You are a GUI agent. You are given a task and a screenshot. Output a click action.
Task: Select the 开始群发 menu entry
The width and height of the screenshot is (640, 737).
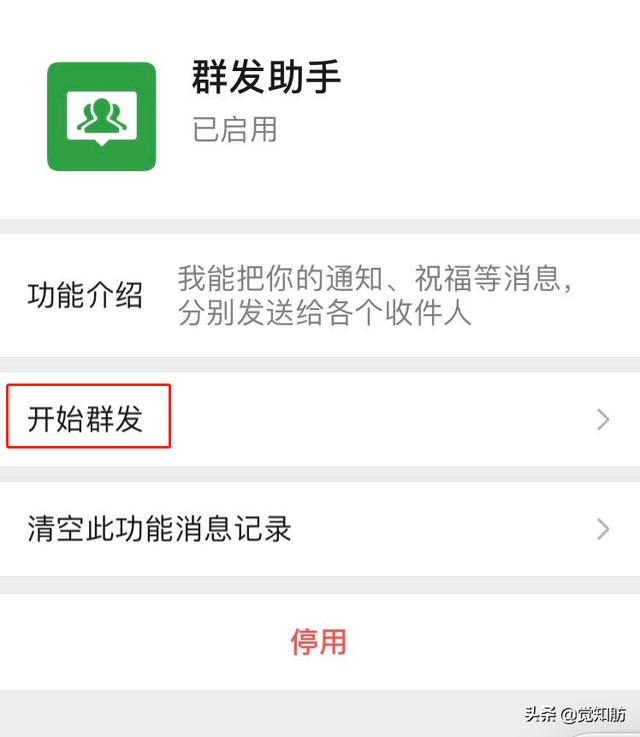tap(85, 418)
